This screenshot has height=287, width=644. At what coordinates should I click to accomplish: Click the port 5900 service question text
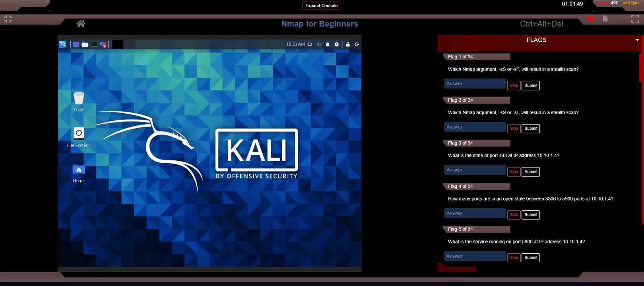pos(516,242)
